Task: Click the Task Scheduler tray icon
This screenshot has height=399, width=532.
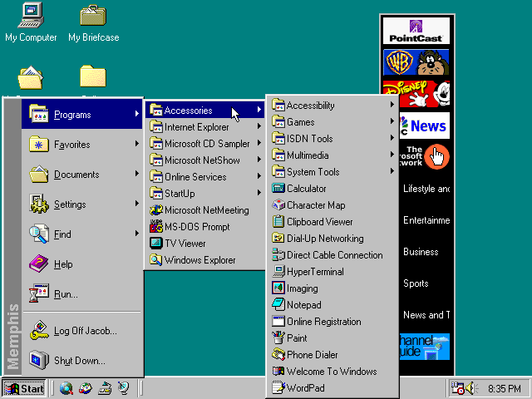Action: [x=457, y=388]
